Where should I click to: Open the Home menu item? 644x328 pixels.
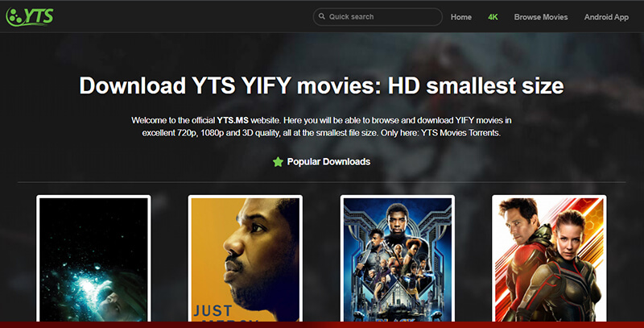460,17
